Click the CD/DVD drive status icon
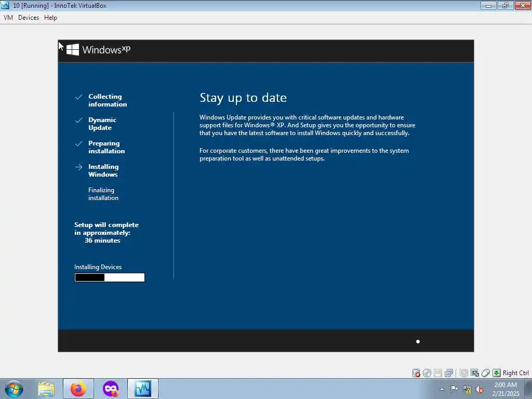Viewport: 532px width, 399px height. tap(427, 373)
